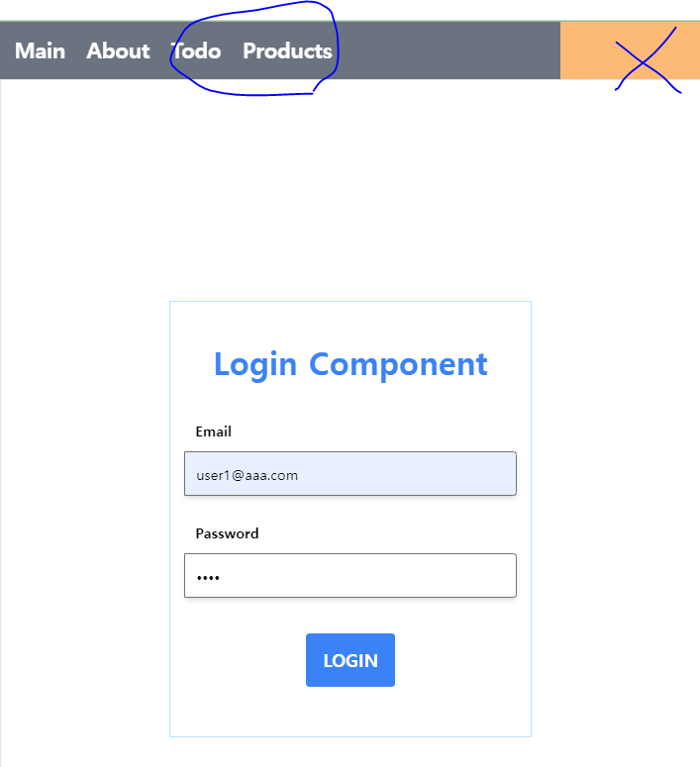700x767 pixels.
Task: Click the Email field label
Action: coord(214,431)
